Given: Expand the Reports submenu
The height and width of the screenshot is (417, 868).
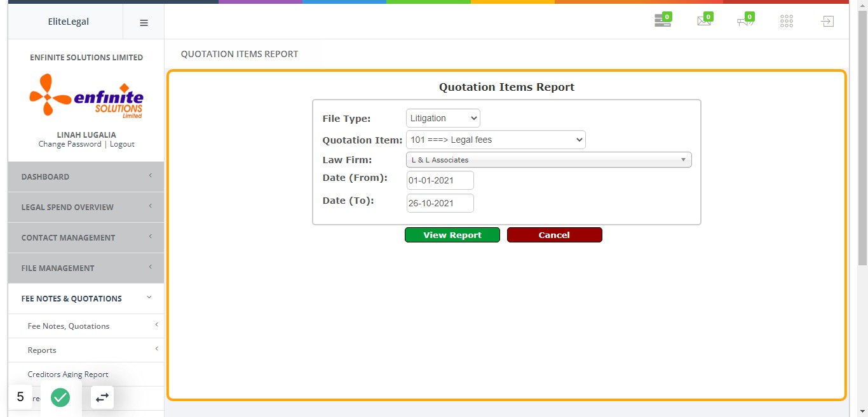Looking at the screenshot, I should pyautogui.click(x=86, y=350).
